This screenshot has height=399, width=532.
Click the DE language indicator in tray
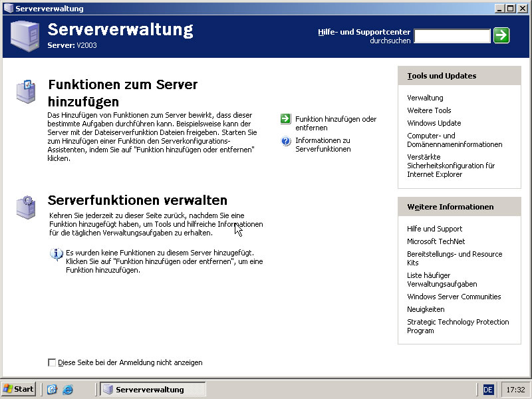click(488, 390)
